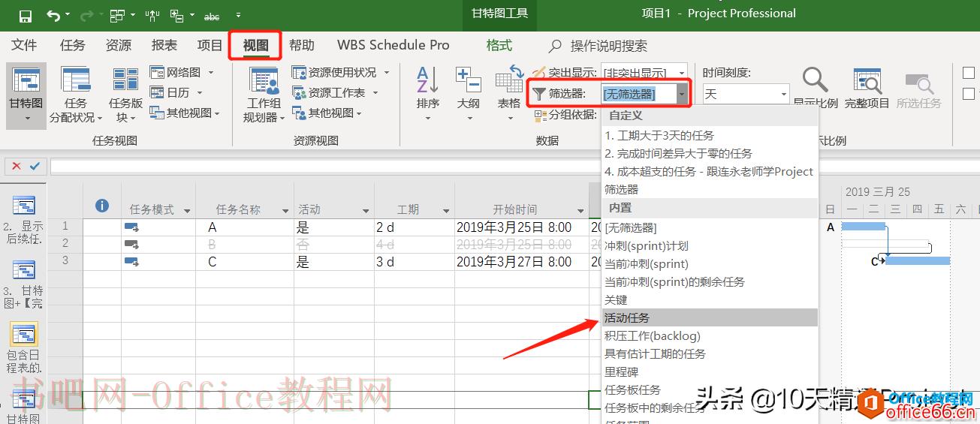The width and height of the screenshot is (980, 424).
Task: Click the view bar item '3. 甘特图+'
Action: click(24, 285)
